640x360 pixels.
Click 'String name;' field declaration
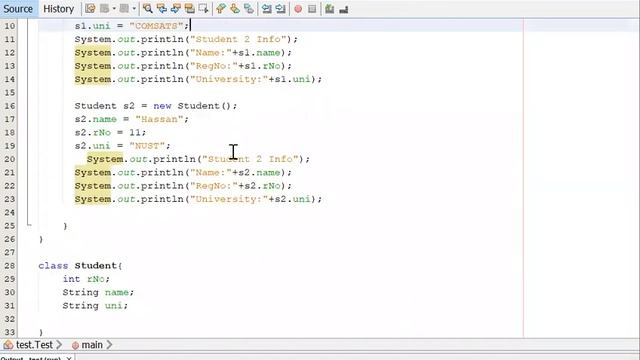(x=98, y=292)
